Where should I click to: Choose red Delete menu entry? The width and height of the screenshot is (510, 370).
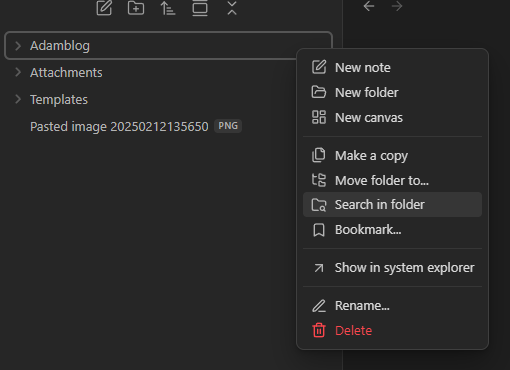point(392,330)
